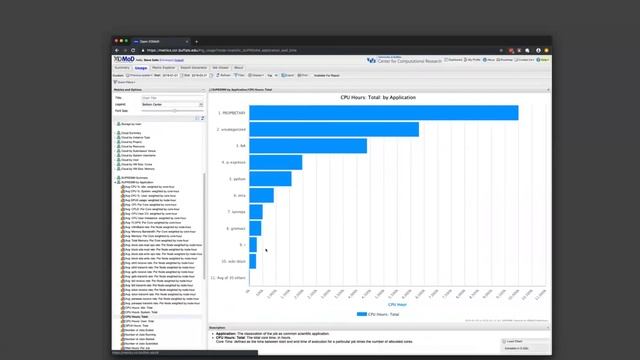This screenshot has height=360, width=640.
Task: Select the Storage by User tree item
Action: 131,124
